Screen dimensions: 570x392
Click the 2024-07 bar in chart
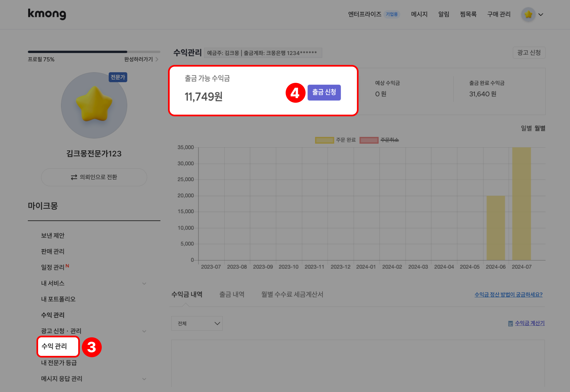521,204
